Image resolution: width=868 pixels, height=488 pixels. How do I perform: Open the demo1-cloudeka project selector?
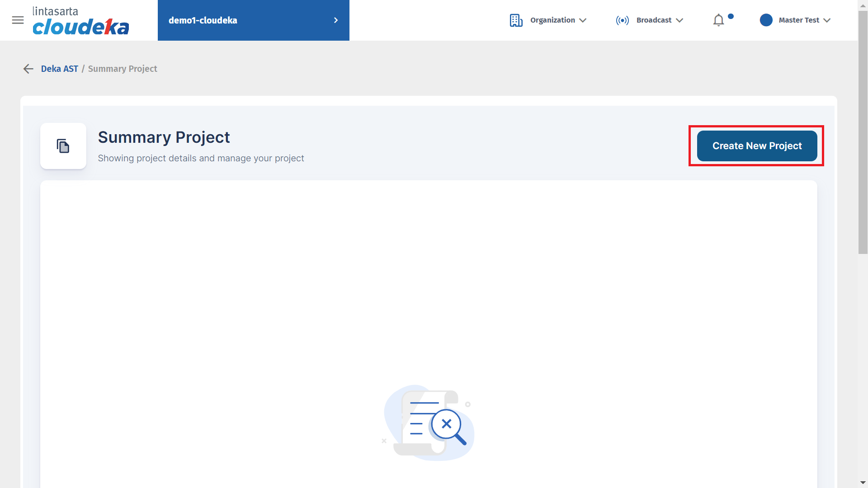(x=203, y=20)
